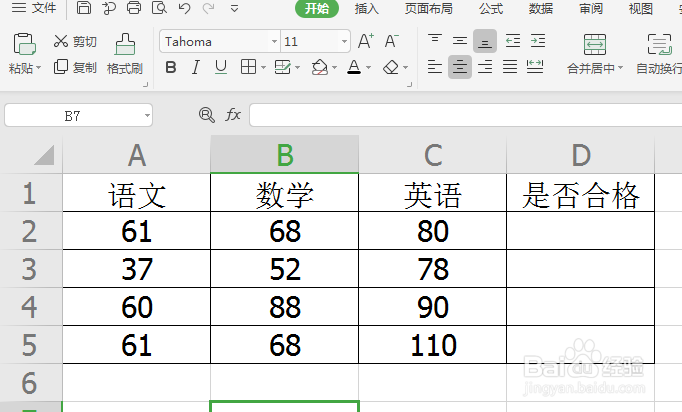
Task: Toggle italic formatting
Action: pyautogui.click(x=196, y=67)
